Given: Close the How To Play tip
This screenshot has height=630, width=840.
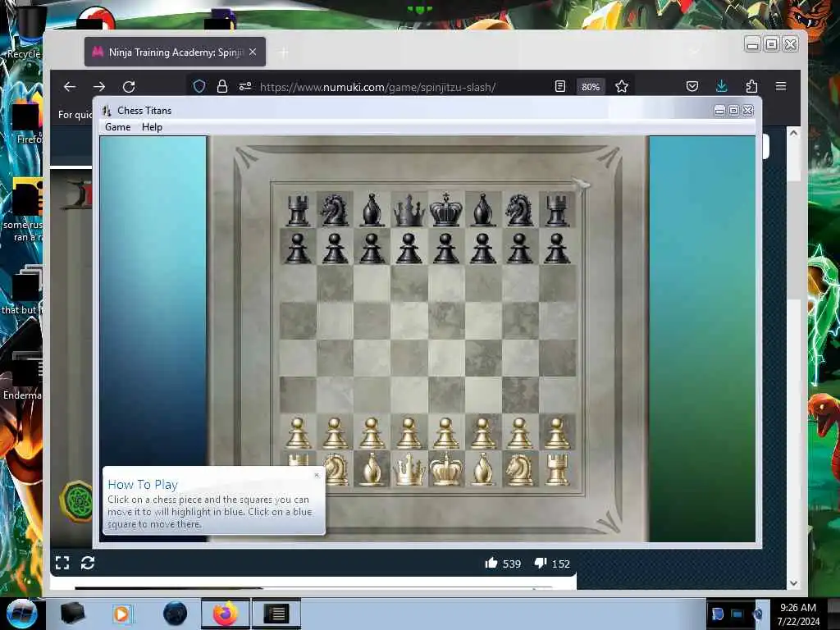Looking at the screenshot, I should pyautogui.click(x=317, y=475).
